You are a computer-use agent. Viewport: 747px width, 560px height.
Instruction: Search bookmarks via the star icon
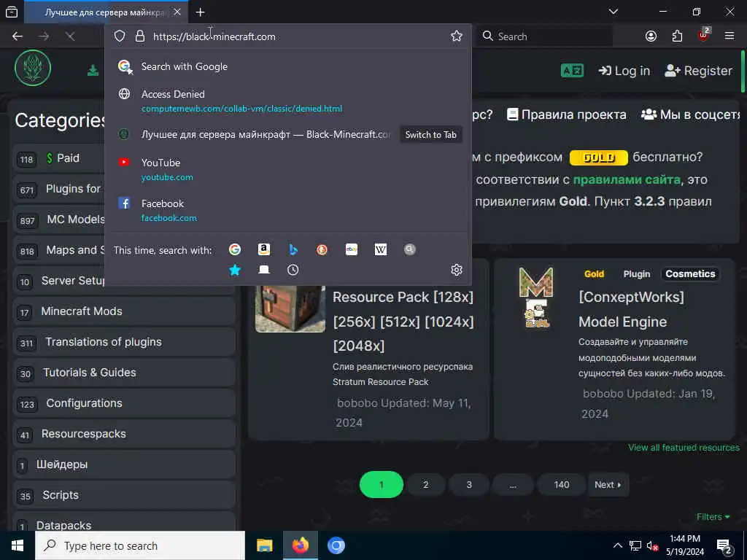235,270
